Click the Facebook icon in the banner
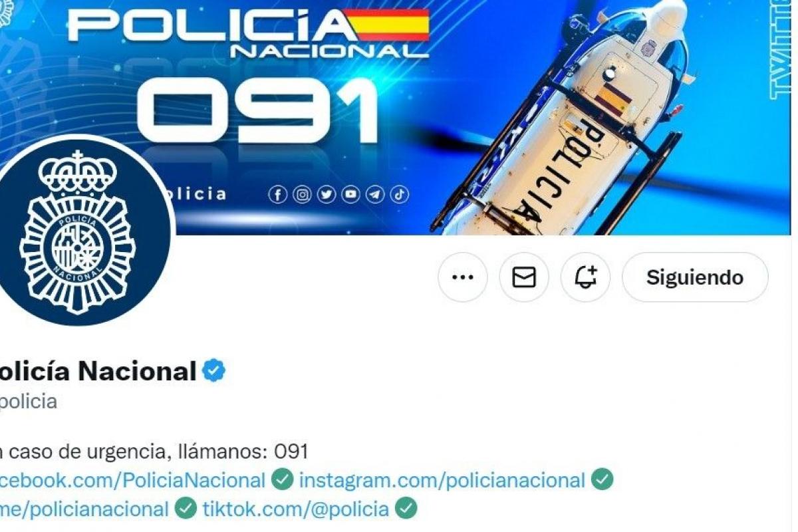The height and width of the screenshot is (532, 798). [x=278, y=194]
